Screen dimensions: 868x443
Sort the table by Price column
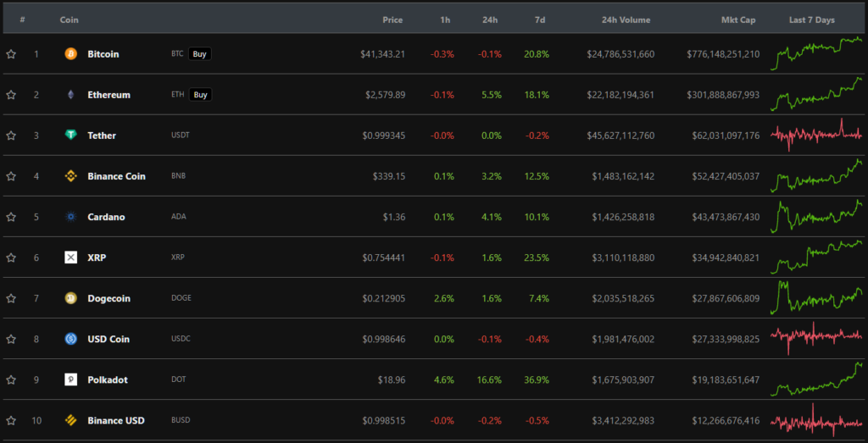coord(392,19)
